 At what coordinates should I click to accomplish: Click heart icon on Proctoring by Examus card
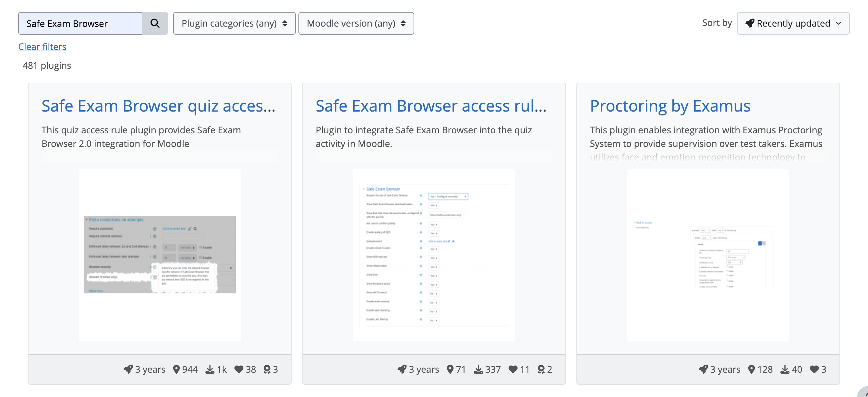814,369
